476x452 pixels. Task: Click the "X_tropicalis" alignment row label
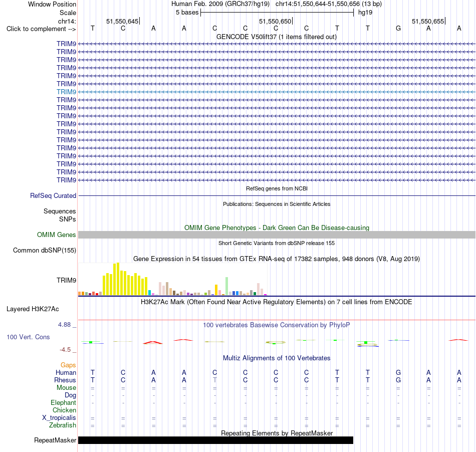point(59,418)
